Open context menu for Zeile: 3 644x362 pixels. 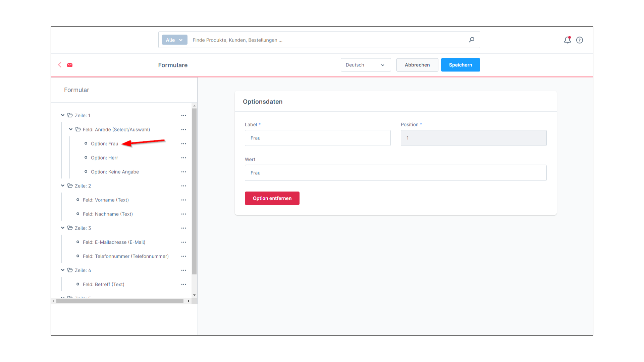point(183,228)
